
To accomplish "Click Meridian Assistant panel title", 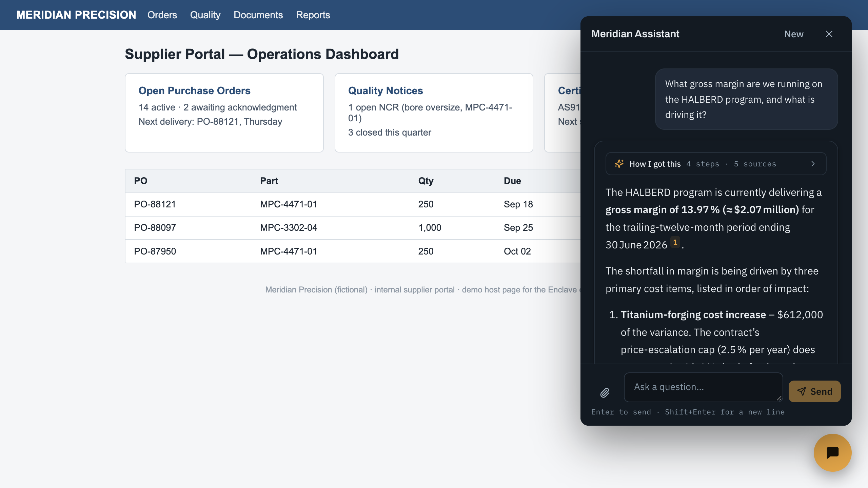I will 635,34.
